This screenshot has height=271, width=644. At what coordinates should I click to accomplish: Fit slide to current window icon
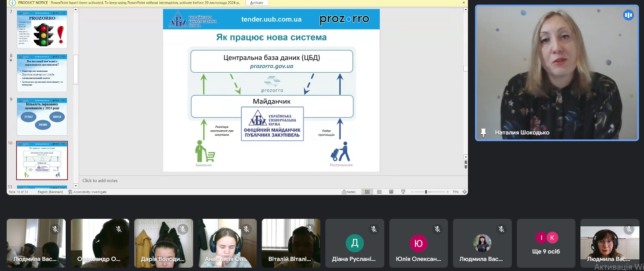coord(465,192)
